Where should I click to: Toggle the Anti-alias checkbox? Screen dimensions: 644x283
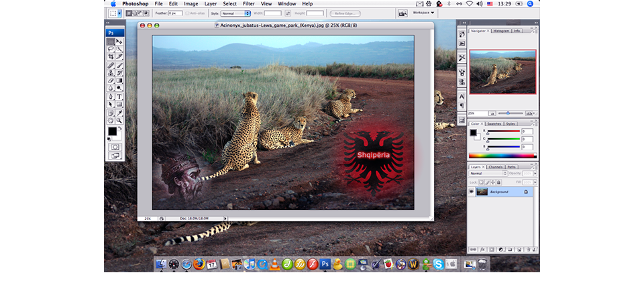tap(188, 13)
